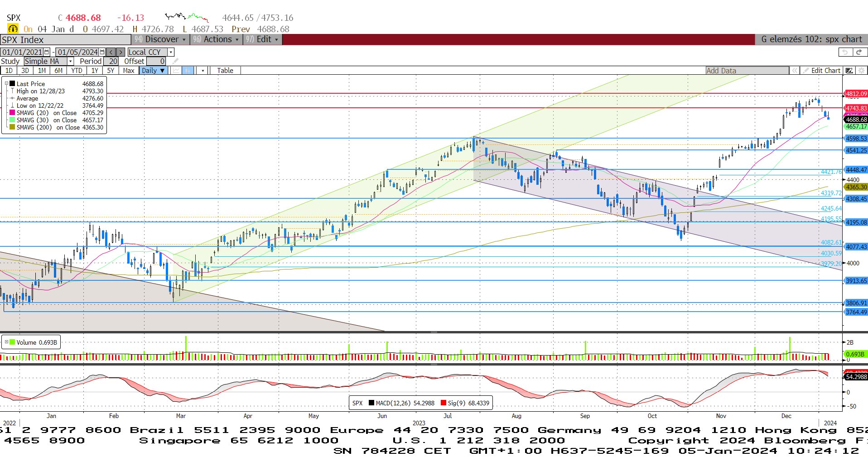Image resolution: width=868 pixels, height=476 pixels.
Task: Click the Add Data input field
Action: [747, 70]
